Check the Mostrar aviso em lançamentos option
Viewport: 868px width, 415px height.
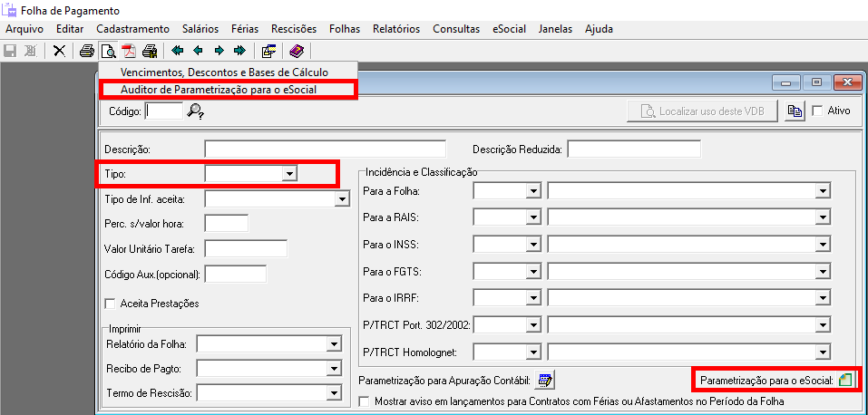(366, 401)
